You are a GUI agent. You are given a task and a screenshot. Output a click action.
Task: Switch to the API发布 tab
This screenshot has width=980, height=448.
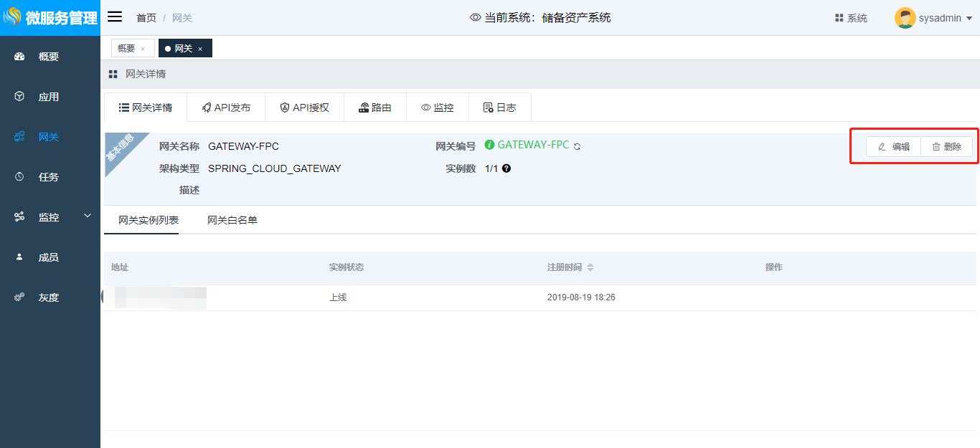point(226,108)
